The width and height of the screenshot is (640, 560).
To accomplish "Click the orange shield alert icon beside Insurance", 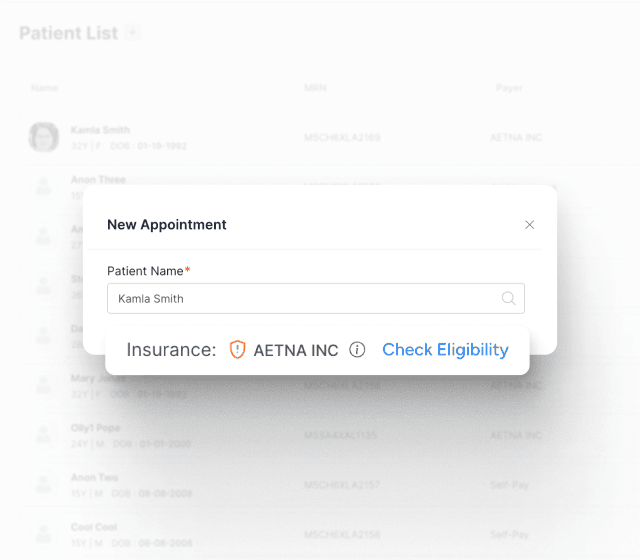I will [237, 350].
